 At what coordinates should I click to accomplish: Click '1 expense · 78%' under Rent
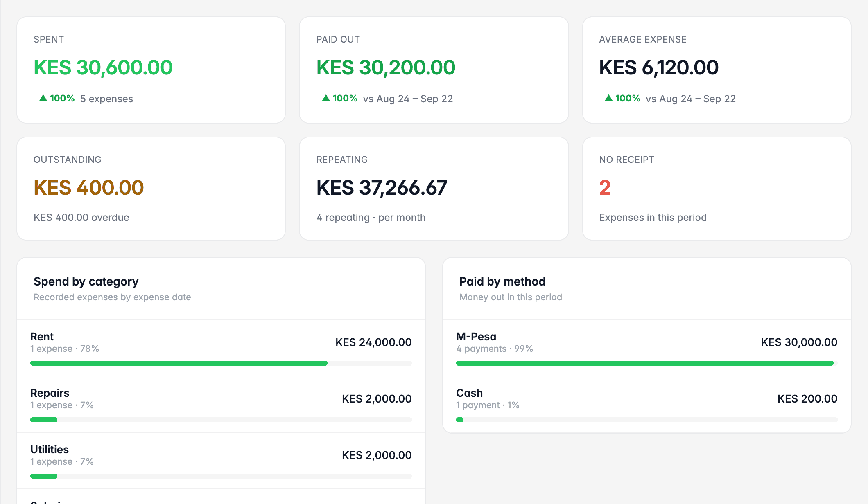click(65, 349)
